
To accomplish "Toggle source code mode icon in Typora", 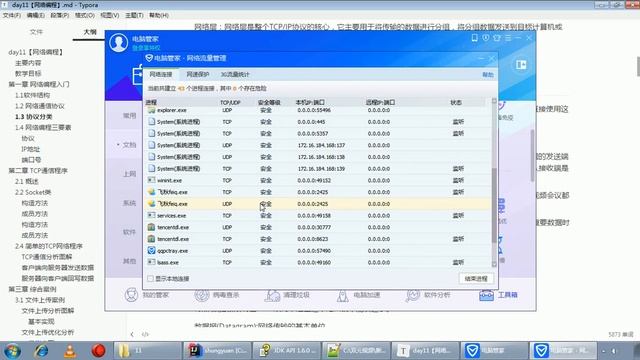I will coord(145,334).
